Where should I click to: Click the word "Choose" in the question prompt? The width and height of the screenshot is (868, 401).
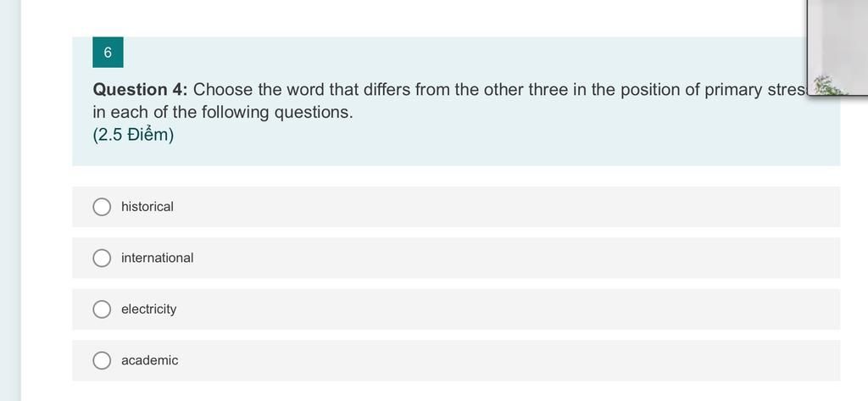click(222, 90)
